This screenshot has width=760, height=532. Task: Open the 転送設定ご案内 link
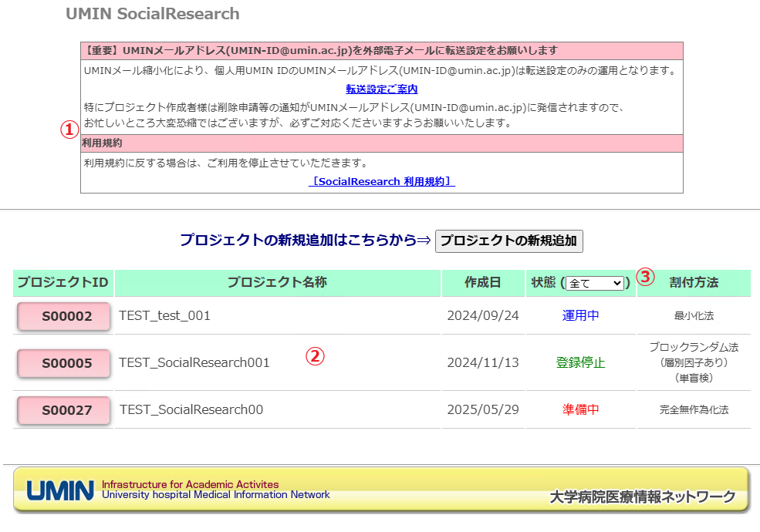[x=381, y=89]
